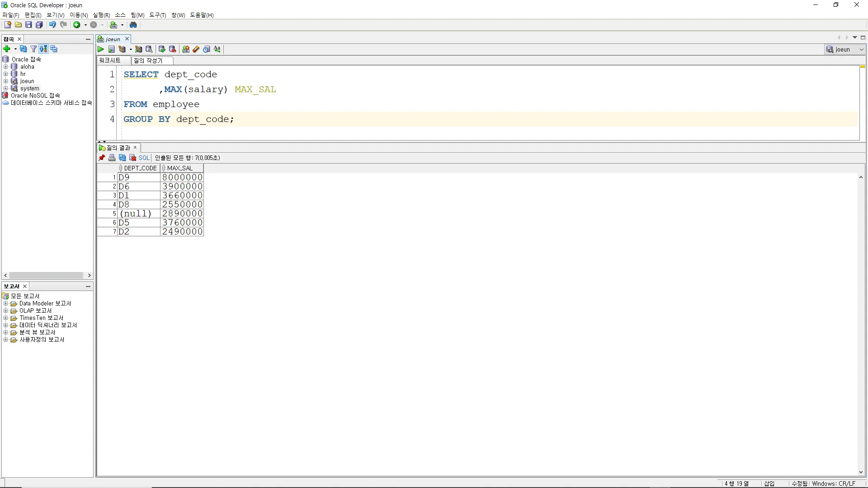Click the Save All icon in the main toolbar
This screenshot has height=488, width=868.
pyautogui.click(x=39, y=25)
